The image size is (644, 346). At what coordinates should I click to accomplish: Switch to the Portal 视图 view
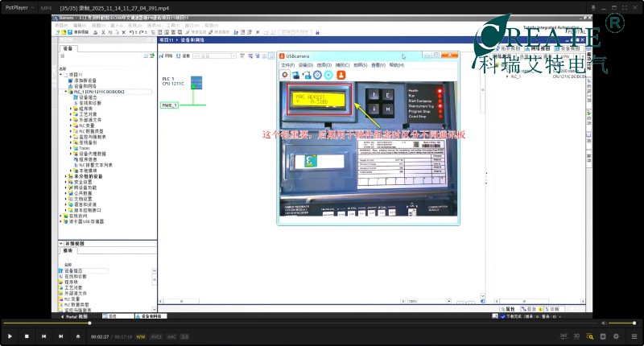(81, 316)
